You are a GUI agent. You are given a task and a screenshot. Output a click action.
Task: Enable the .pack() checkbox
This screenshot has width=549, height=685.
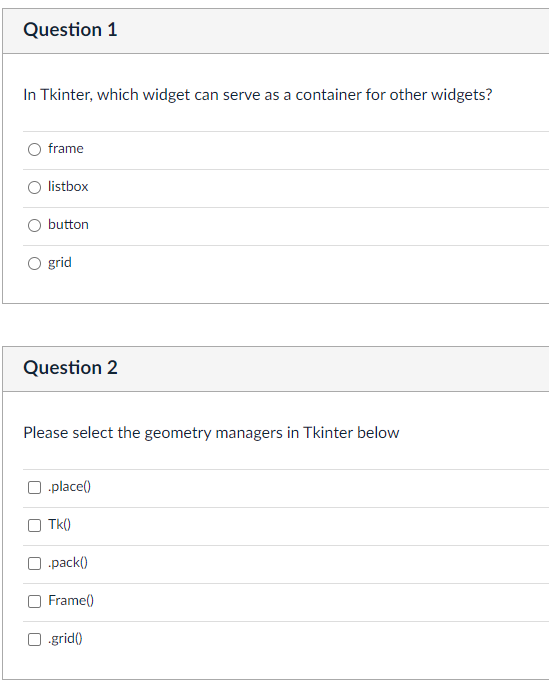[x=35, y=564]
